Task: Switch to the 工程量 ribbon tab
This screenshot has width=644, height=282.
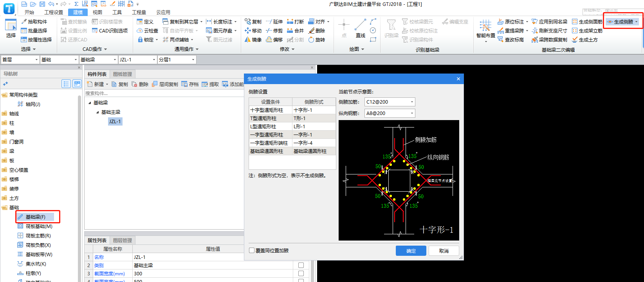Action: [139, 12]
